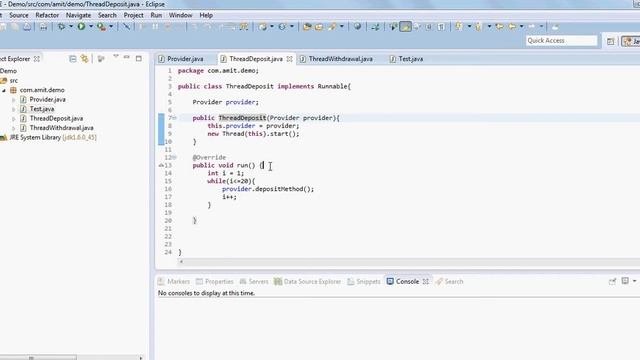The height and width of the screenshot is (360, 640).
Task: Switch to the Test.java editor tab
Action: pos(411,59)
